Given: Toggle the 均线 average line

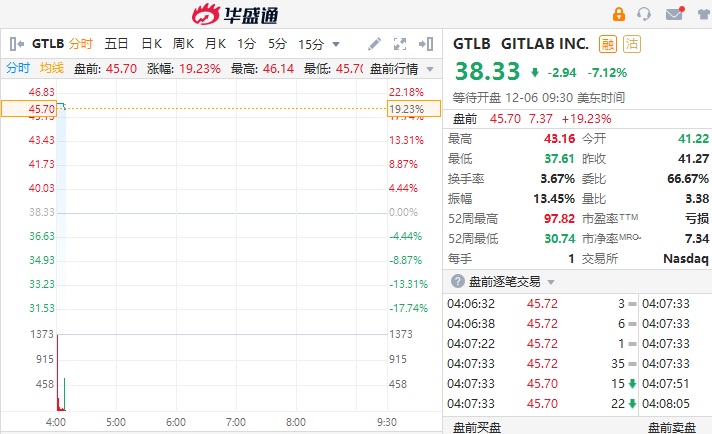Looking at the screenshot, I should click(x=52, y=69).
